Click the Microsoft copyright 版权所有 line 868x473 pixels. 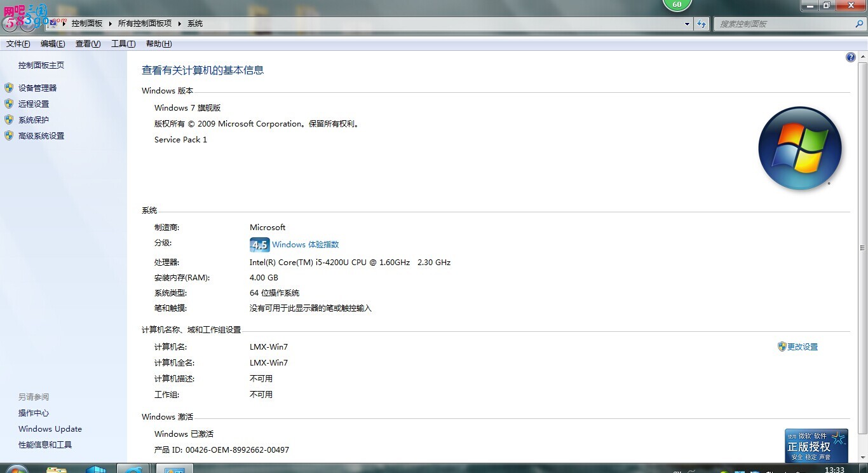pos(257,124)
